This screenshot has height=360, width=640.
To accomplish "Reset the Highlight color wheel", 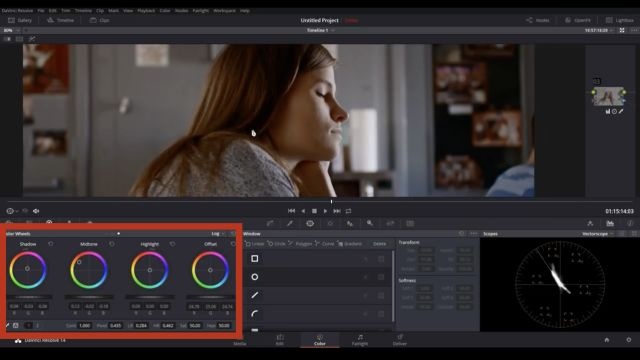I will (172, 244).
